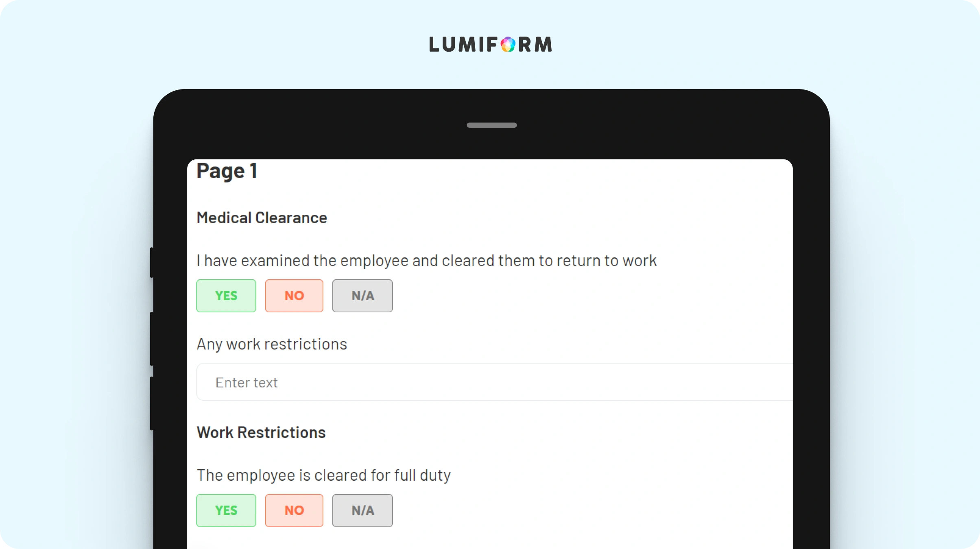Select NO for cleared to return to work

[x=294, y=296]
